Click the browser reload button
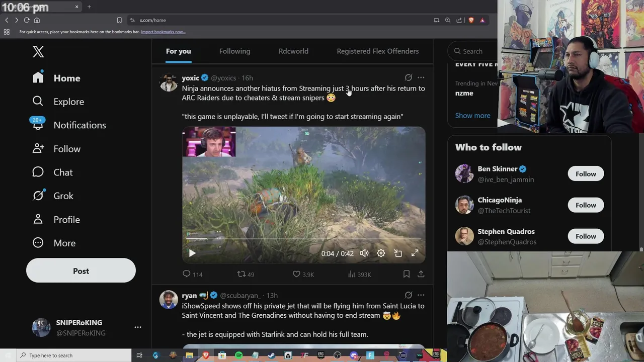Screen dimensions: 644x362 coord(26,20)
